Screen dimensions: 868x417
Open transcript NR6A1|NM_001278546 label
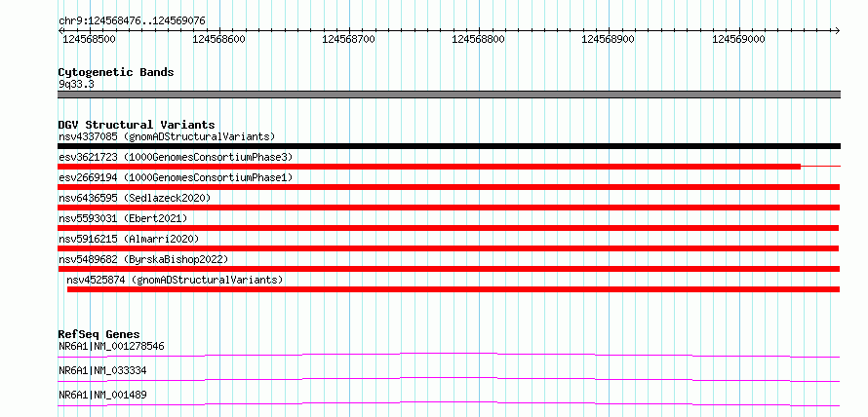point(111,346)
